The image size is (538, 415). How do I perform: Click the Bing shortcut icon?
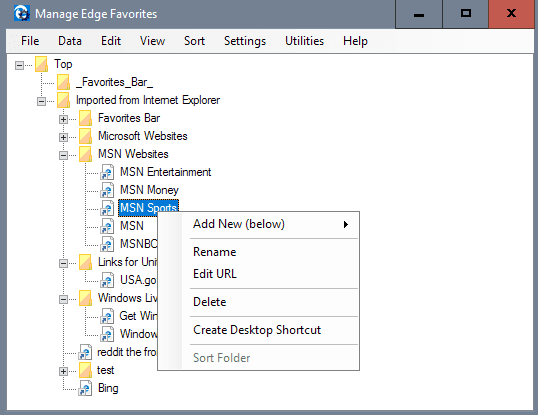coord(85,388)
